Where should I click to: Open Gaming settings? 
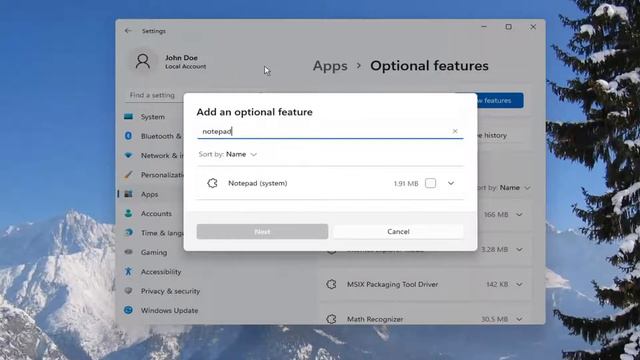tap(154, 252)
